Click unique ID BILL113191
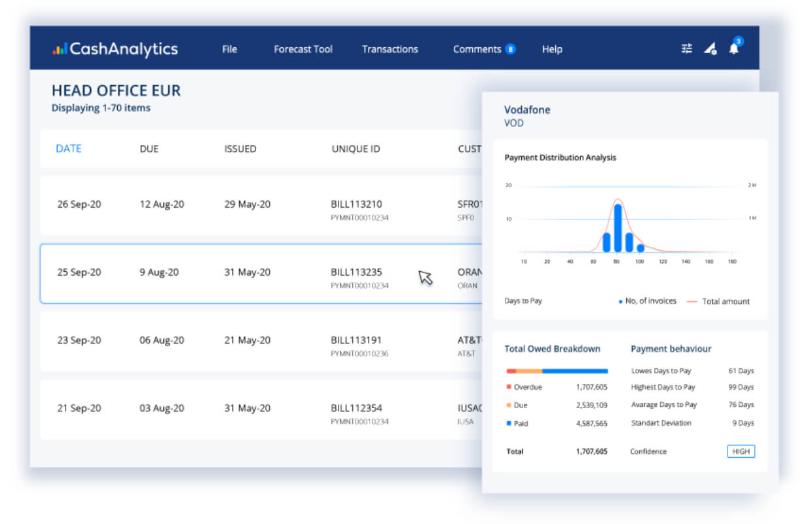This screenshot has height=524, width=812. [356, 340]
